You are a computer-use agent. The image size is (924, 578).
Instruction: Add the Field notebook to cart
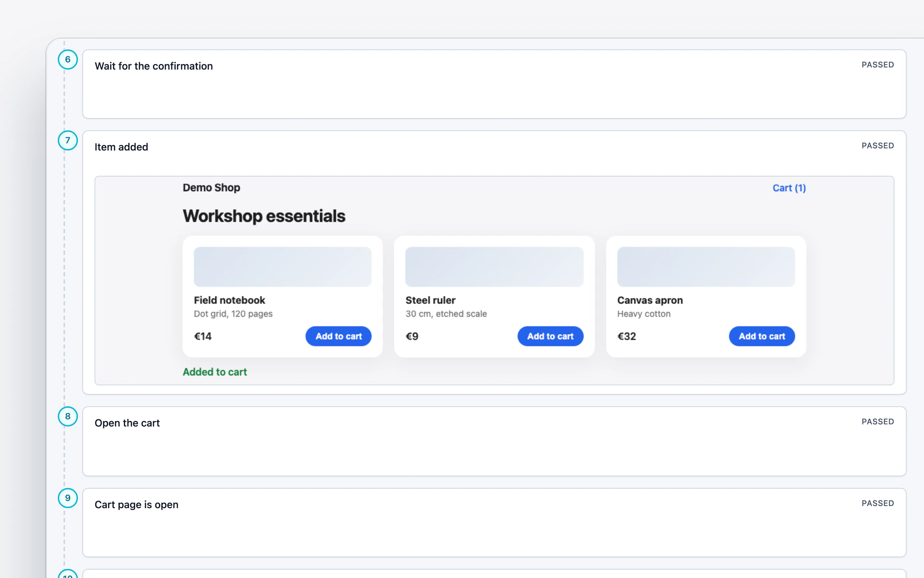[338, 336]
